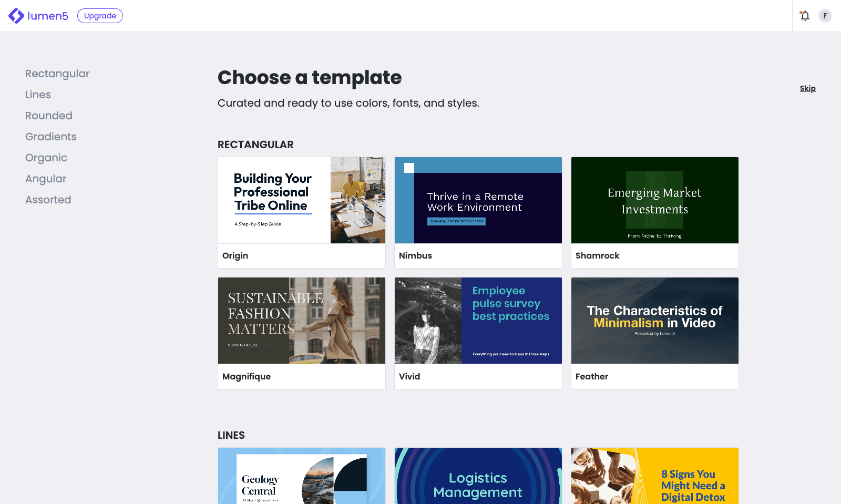
Task: Choose the Origin template
Action: (302, 200)
